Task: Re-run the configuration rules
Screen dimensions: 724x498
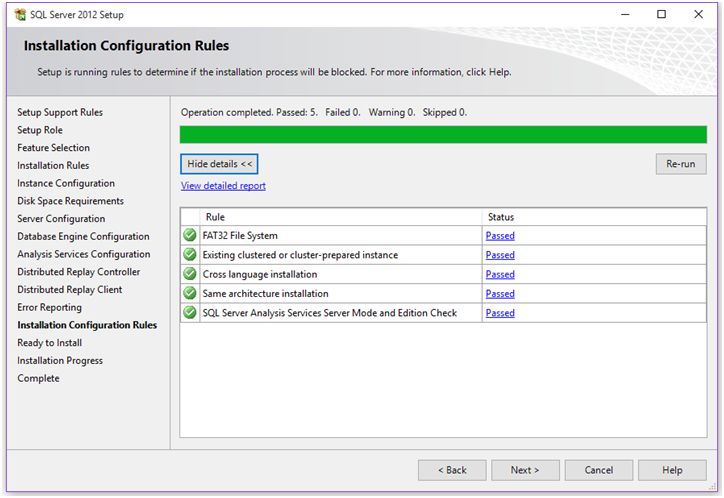Action: coord(681,164)
